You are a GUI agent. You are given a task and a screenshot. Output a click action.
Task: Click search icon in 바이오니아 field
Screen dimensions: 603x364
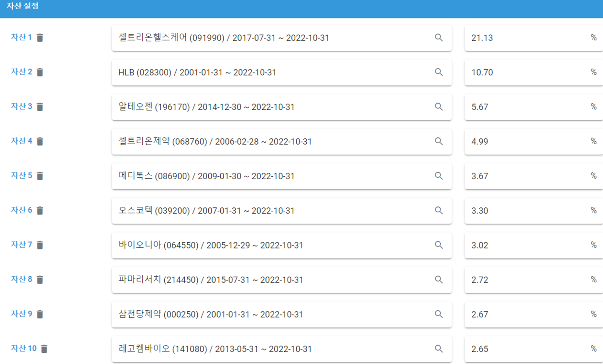(439, 245)
